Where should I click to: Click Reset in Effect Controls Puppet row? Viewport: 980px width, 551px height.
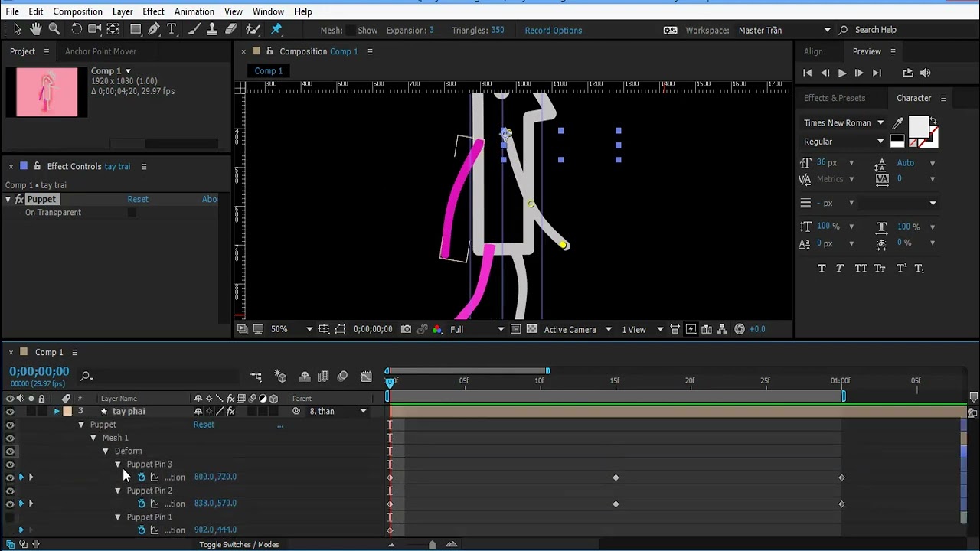[138, 199]
